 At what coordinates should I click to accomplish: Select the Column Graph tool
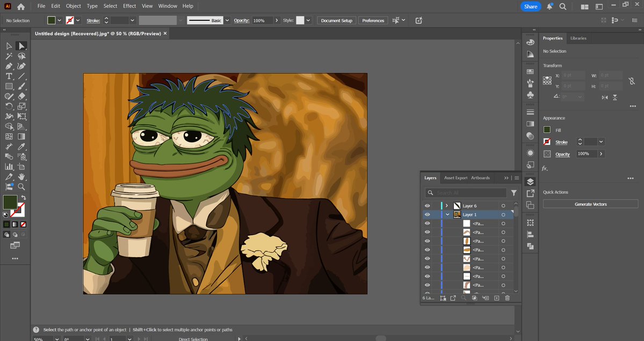[9, 167]
